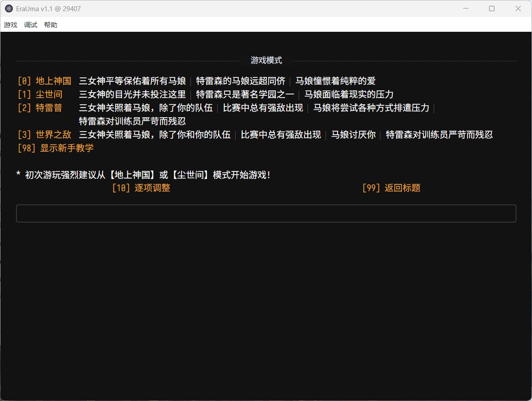Click [99] 返回标题
This screenshot has width=532, height=401.
tap(391, 188)
